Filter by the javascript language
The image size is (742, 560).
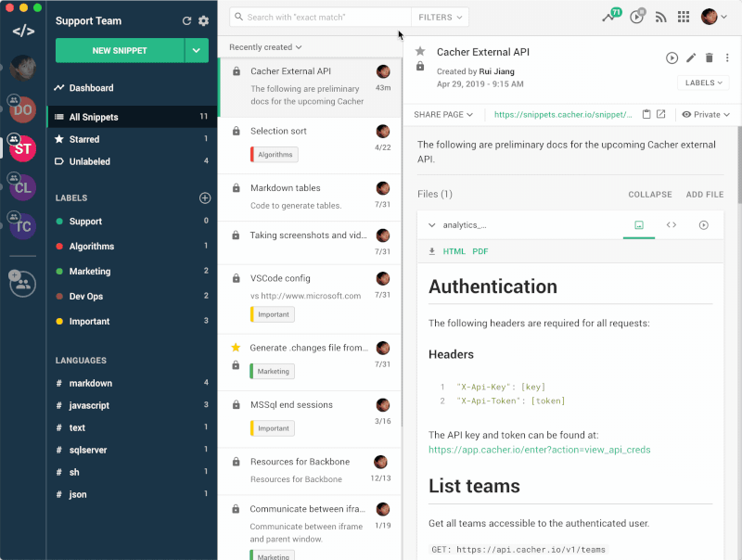click(132, 405)
